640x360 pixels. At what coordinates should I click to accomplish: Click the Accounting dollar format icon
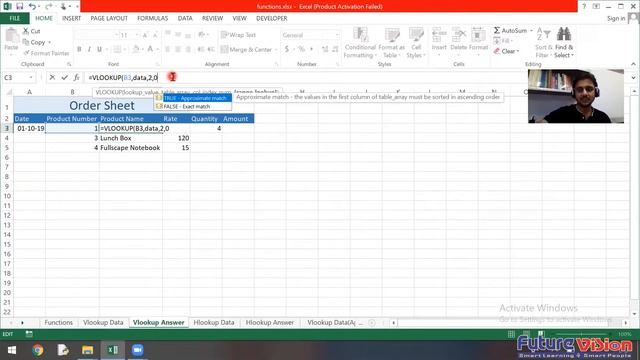point(287,49)
